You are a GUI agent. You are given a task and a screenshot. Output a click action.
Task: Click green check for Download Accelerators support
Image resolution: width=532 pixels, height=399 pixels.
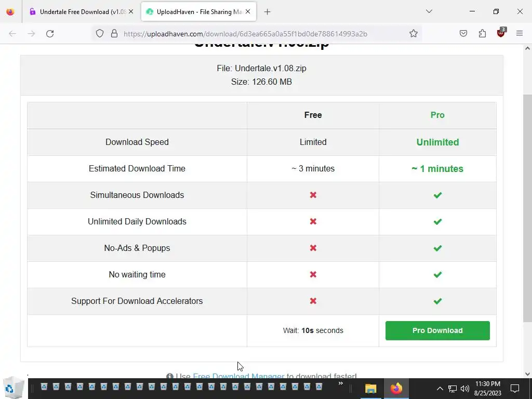(x=437, y=301)
